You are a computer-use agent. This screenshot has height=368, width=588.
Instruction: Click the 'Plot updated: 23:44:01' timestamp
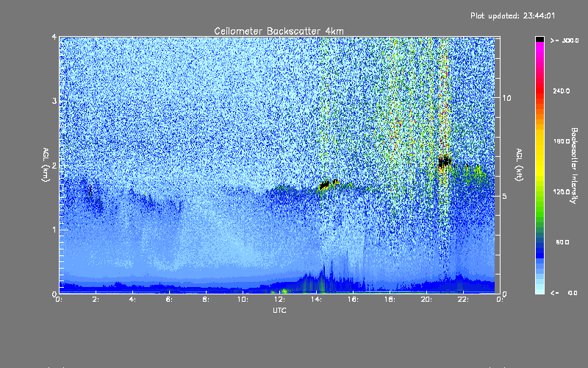point(512,15)
